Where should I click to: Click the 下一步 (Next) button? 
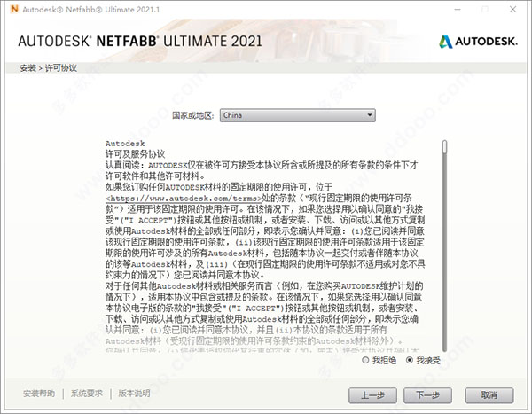click(x=427, y=395)
